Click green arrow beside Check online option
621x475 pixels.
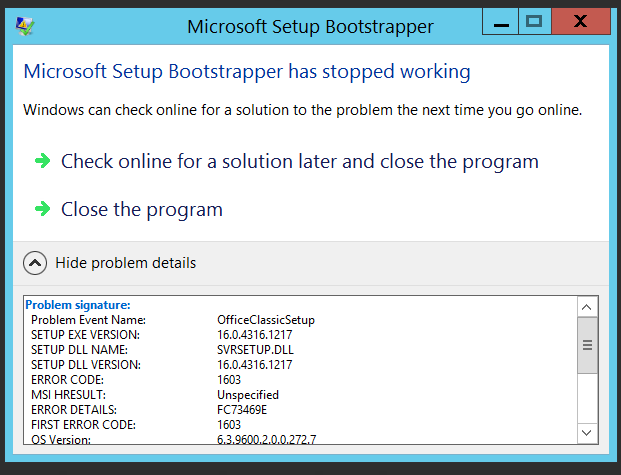pos(42,161)
